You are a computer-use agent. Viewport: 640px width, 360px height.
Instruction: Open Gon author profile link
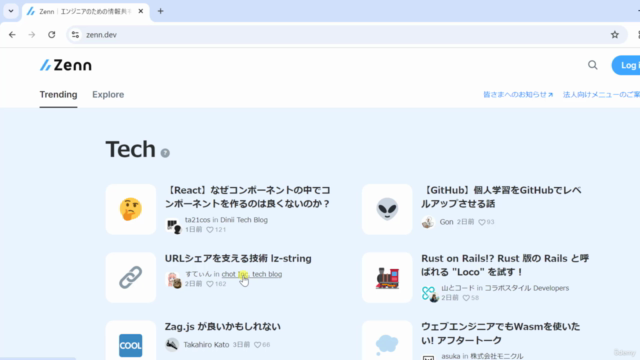(x=446, y=222)
